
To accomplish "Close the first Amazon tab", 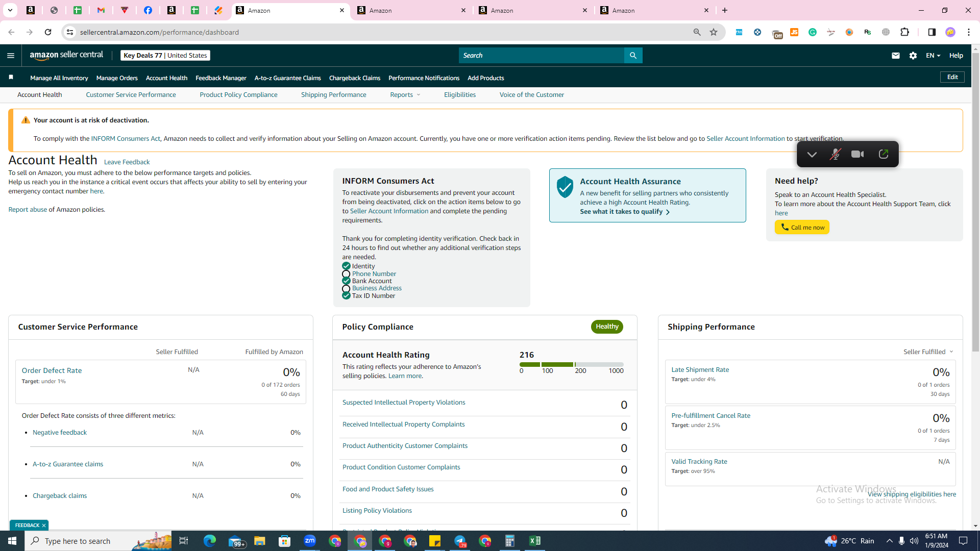I will point(342,10).
